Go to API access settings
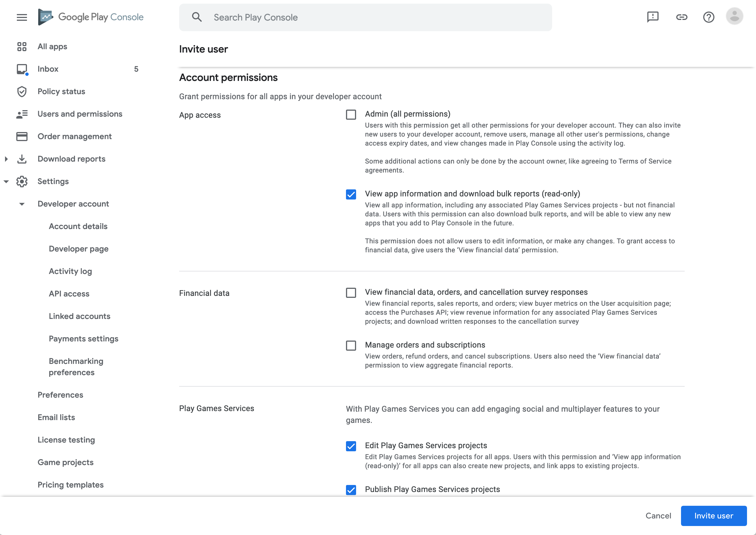This screenshot has height=535, width=756. 69,294
